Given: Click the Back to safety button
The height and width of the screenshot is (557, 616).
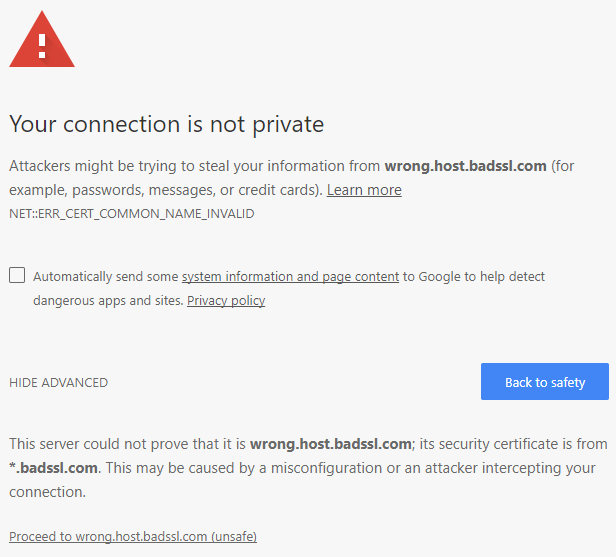Looking at the screenshot, I should coord(545,381).
